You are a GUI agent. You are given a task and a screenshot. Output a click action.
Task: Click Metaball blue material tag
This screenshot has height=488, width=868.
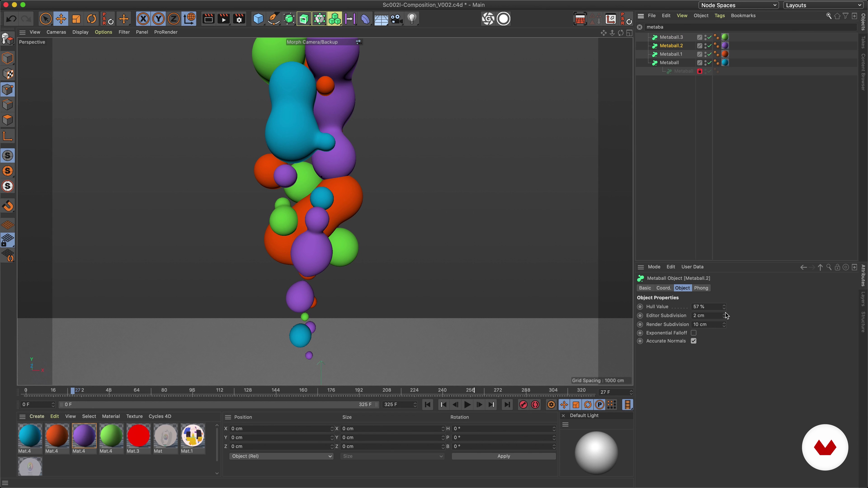(725, 62)
